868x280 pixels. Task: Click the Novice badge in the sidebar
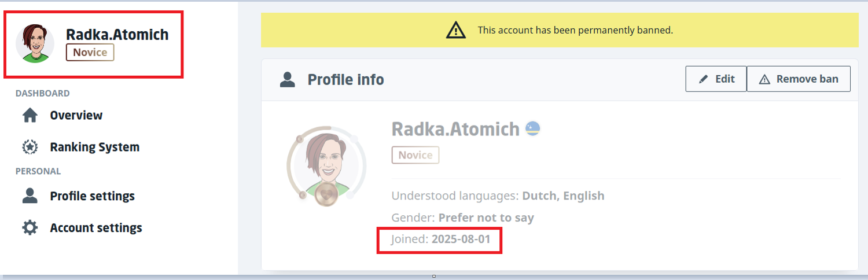tap(90, 53)
